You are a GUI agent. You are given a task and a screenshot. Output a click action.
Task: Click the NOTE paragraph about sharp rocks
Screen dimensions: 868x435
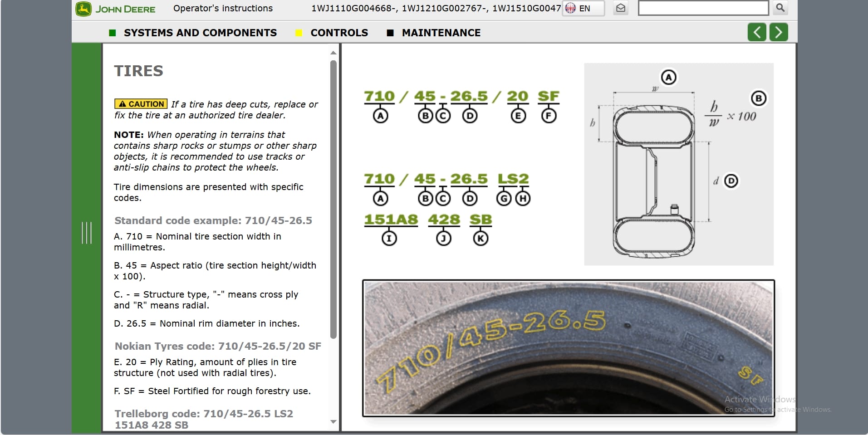click(x=216, y=151)
